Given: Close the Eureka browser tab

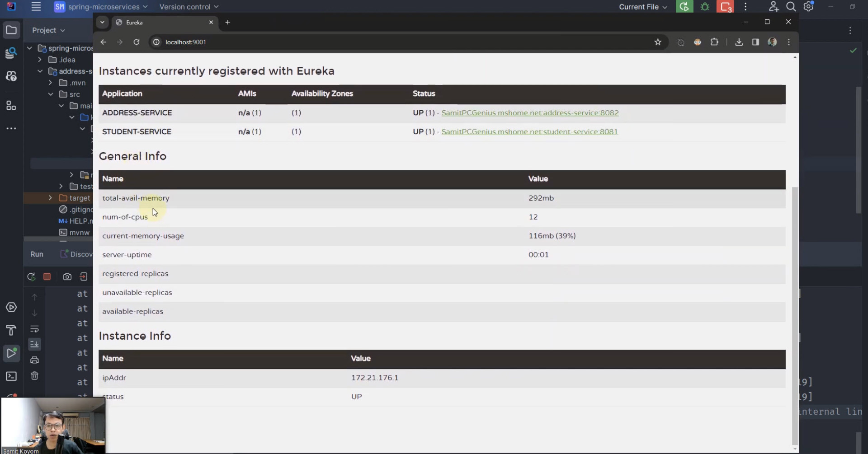Looking at the screenshot, I should click(x=211, y=22).
